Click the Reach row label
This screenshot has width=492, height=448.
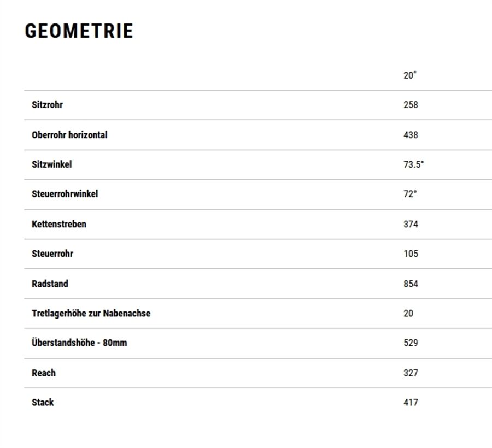click(x=44, y=373)
